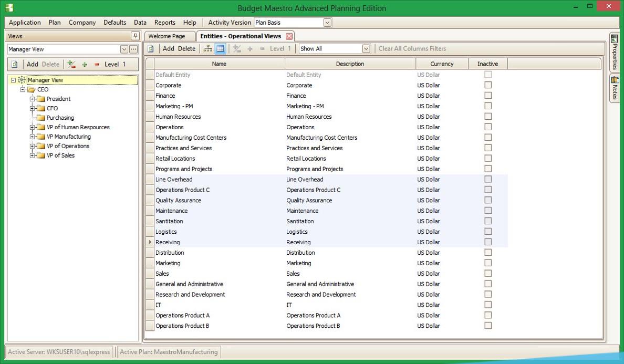Viewport: 624px width, 364px height.
Task: Open the Show All filter dropdown
Action: pos(366,49)
